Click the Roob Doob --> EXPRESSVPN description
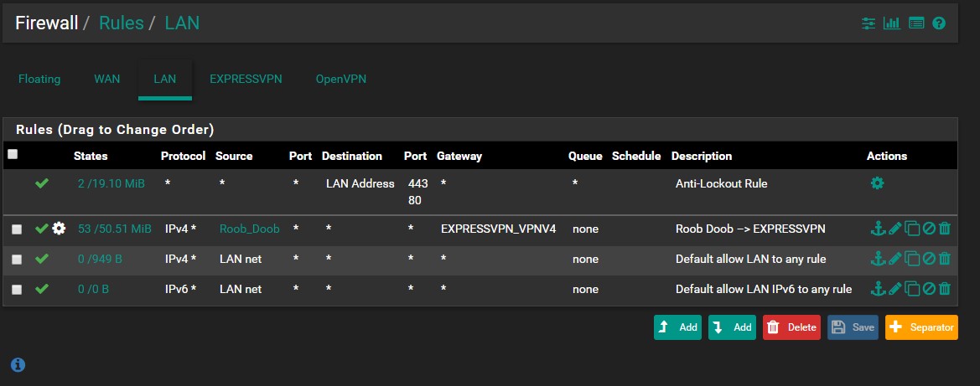The image size is (980, 386). tap(750, 229)
